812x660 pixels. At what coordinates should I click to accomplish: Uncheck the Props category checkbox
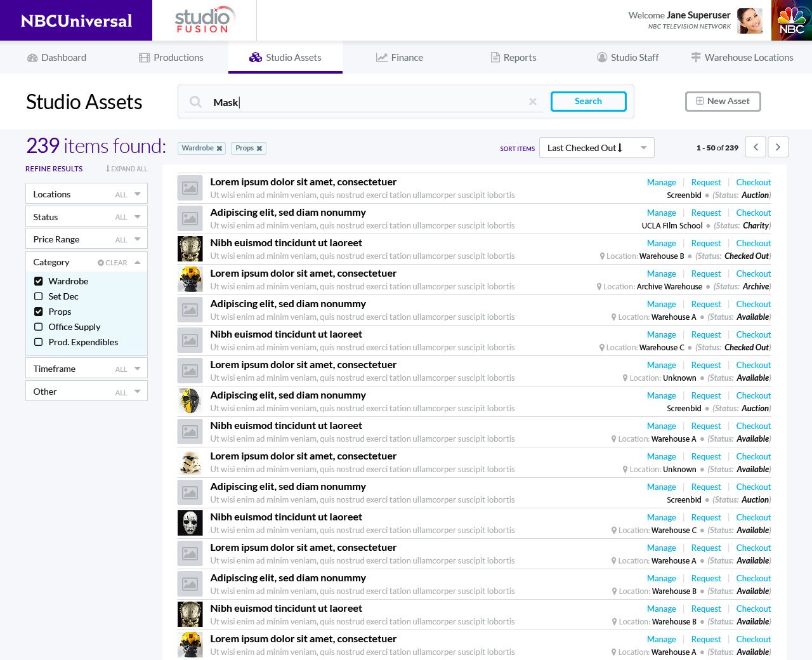point(39,312)
